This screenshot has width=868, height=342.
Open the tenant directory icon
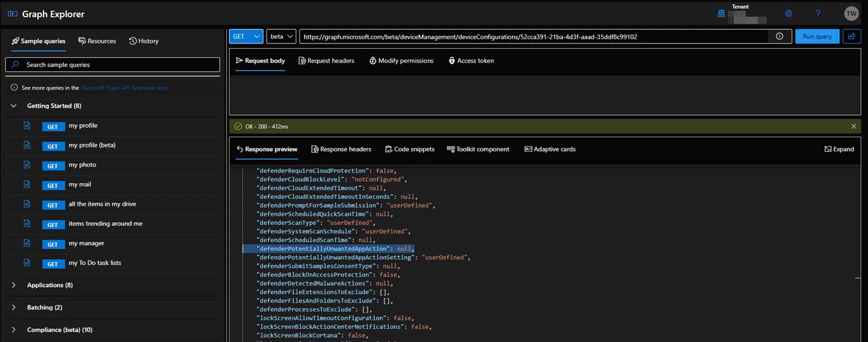722,13
